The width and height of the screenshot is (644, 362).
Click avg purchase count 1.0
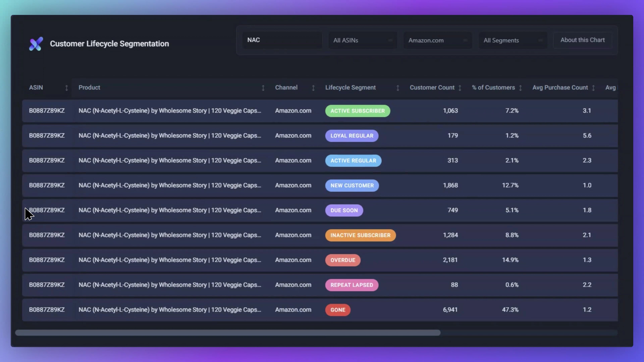[x=587, y=185]
